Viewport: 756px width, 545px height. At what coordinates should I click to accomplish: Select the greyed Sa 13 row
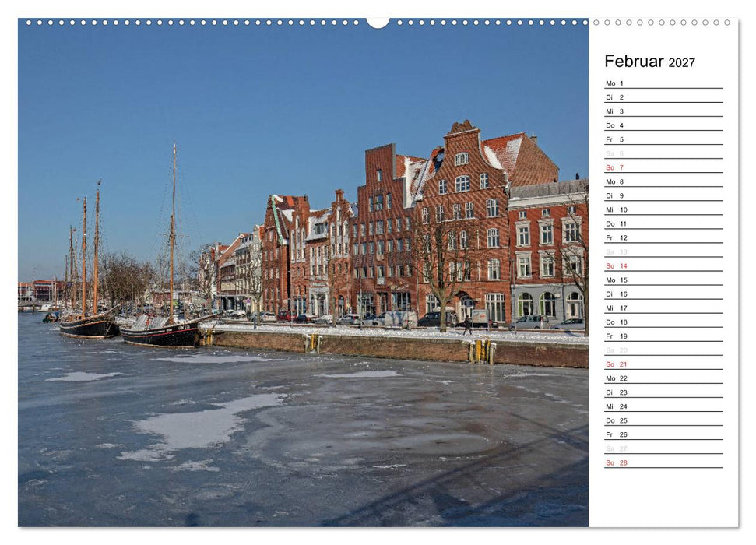click(663, 251)
